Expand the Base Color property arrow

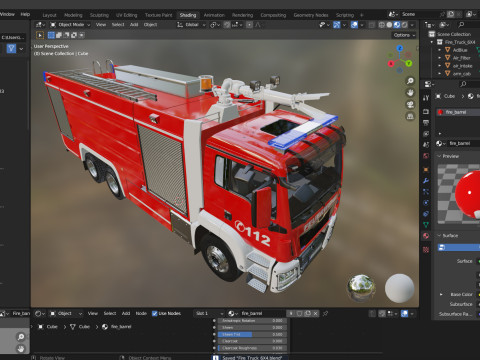click(x=441, y=294)
